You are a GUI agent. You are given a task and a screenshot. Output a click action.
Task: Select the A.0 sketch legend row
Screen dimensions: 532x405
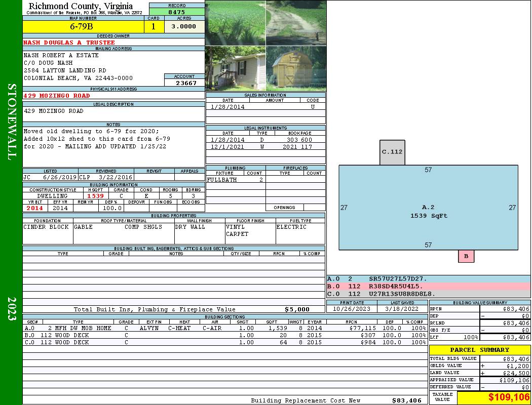tap(428, 279)
